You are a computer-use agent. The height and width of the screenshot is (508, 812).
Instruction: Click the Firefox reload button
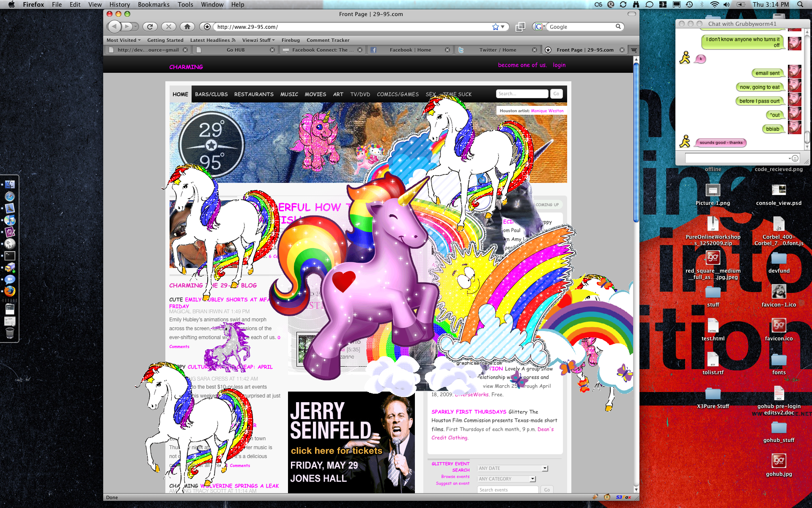150,27
